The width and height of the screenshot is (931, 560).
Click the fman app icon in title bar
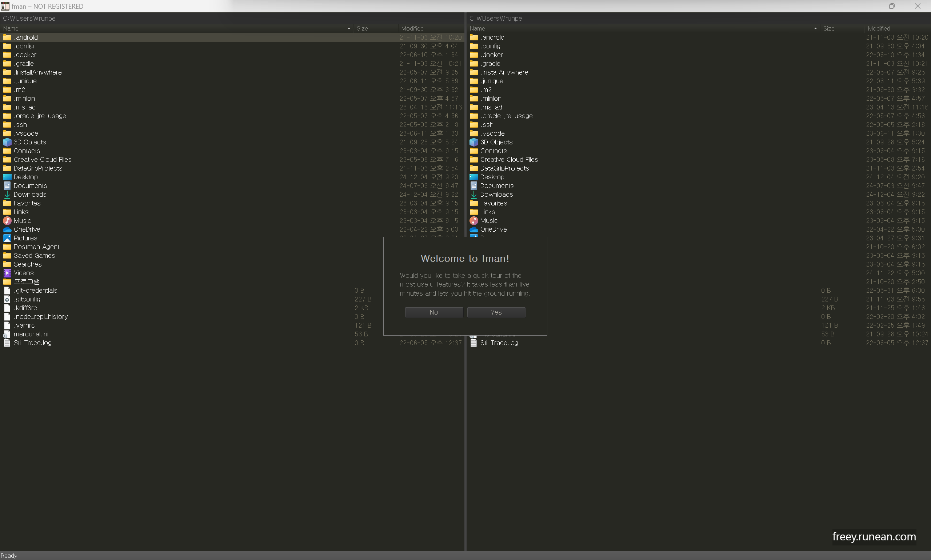coord(5,6)
